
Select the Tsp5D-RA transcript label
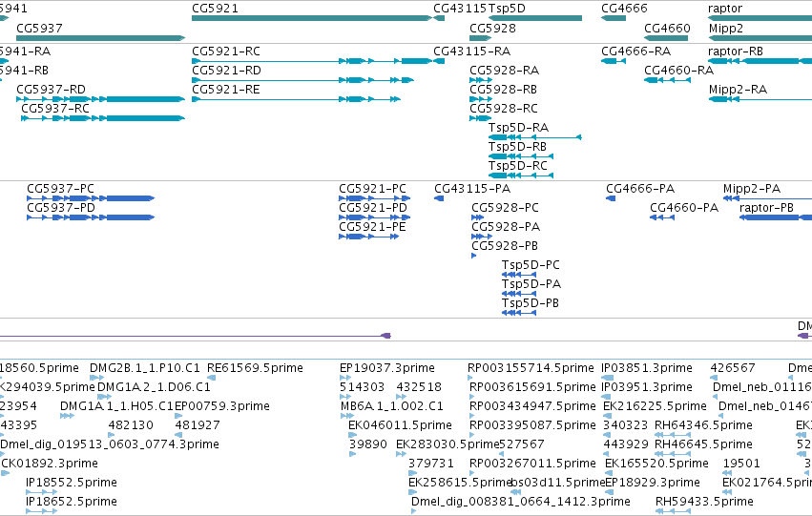(x=518, y=128)
